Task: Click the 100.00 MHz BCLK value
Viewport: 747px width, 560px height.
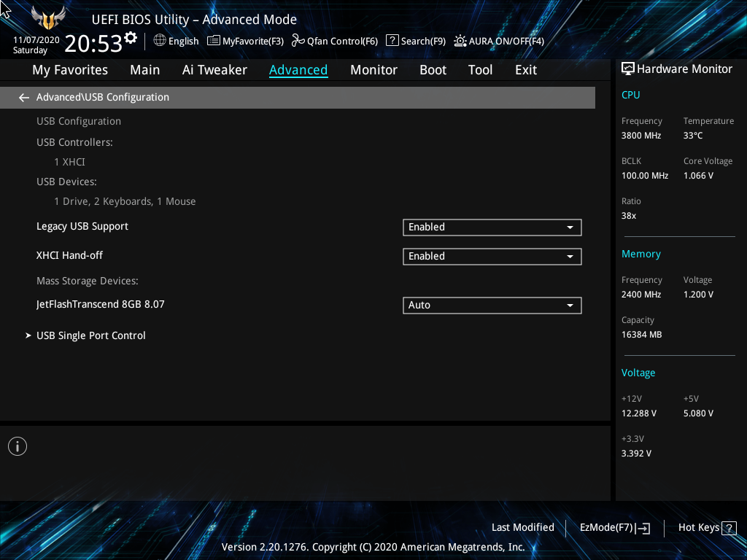Action: tap(645, 176)
